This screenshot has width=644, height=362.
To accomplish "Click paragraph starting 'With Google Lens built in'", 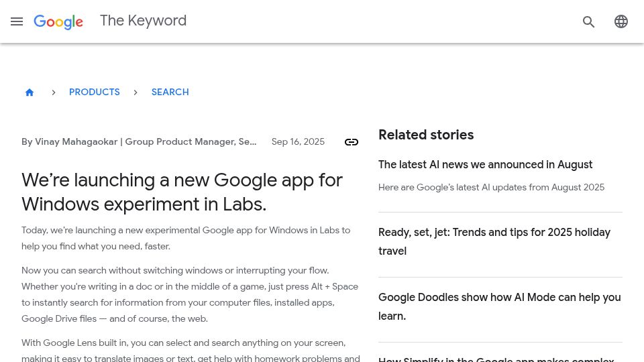I will pyautogui.click(x=191, y=350).
